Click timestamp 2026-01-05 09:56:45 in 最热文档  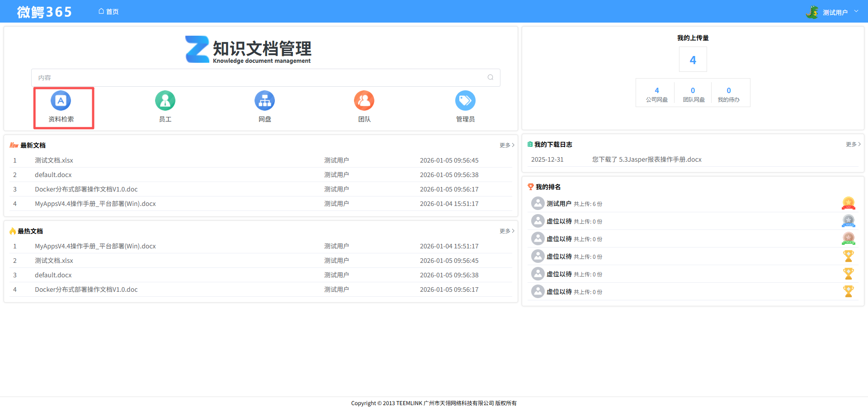[x=449, y=261]
